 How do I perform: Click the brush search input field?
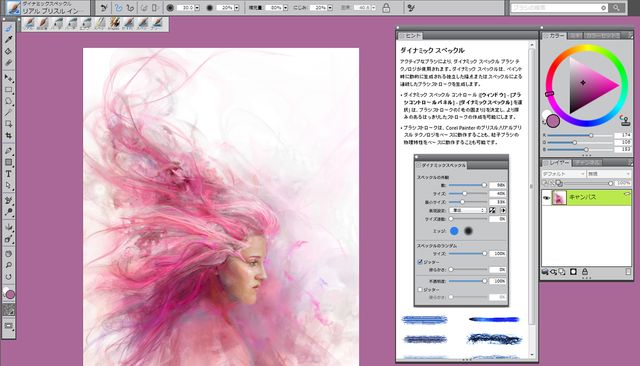click(x=558, y=8)
